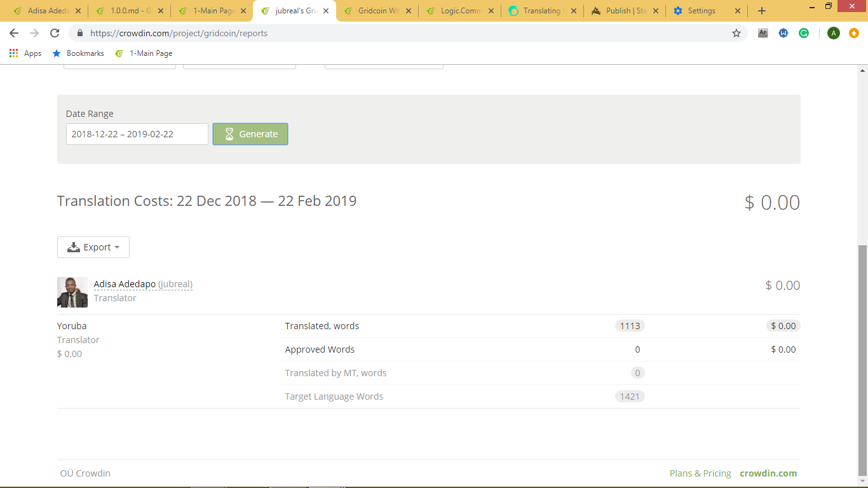Screen dimensions: 868x488
Task: Reload the Crowdin reports page
Action: 55,33
